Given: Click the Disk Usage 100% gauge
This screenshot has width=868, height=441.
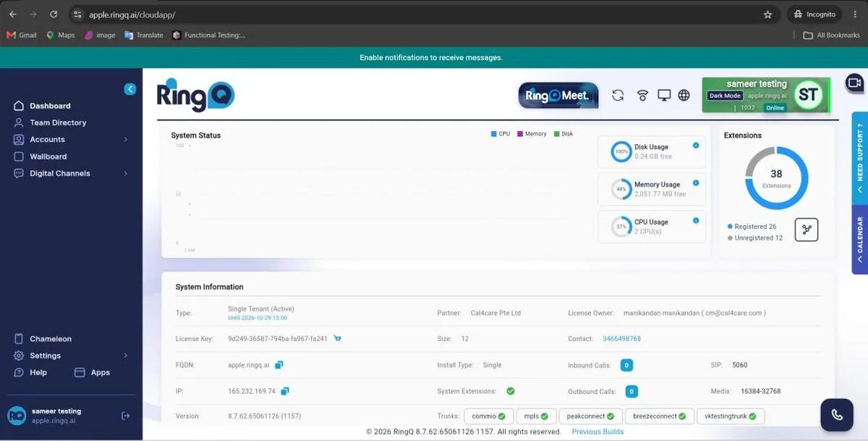Looking at the screenshot, I should pyautogui.click(x=621, y=151).
